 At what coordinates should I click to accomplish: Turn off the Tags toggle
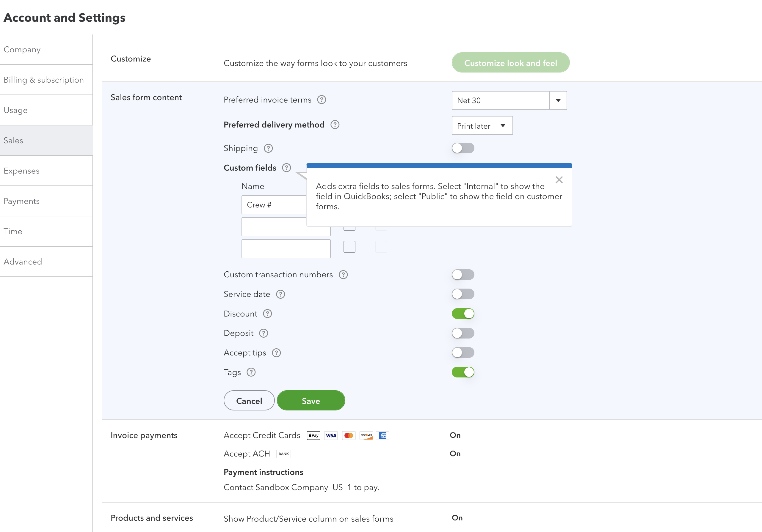463,372
